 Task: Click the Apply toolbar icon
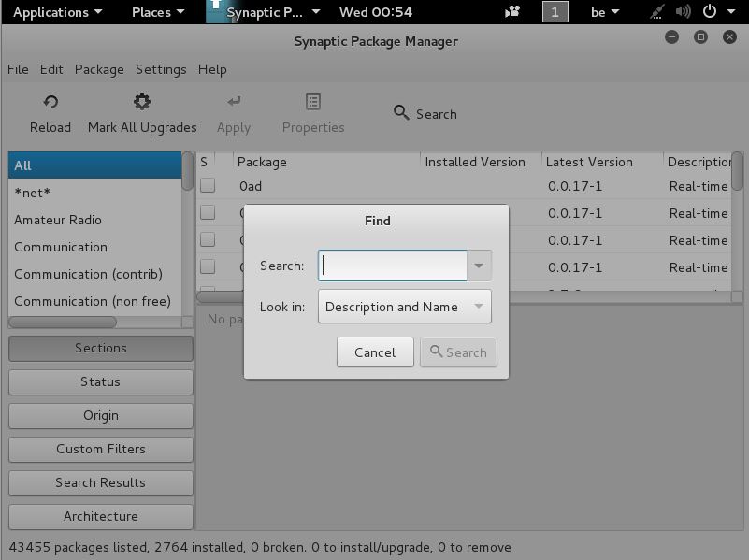point(234,101)
